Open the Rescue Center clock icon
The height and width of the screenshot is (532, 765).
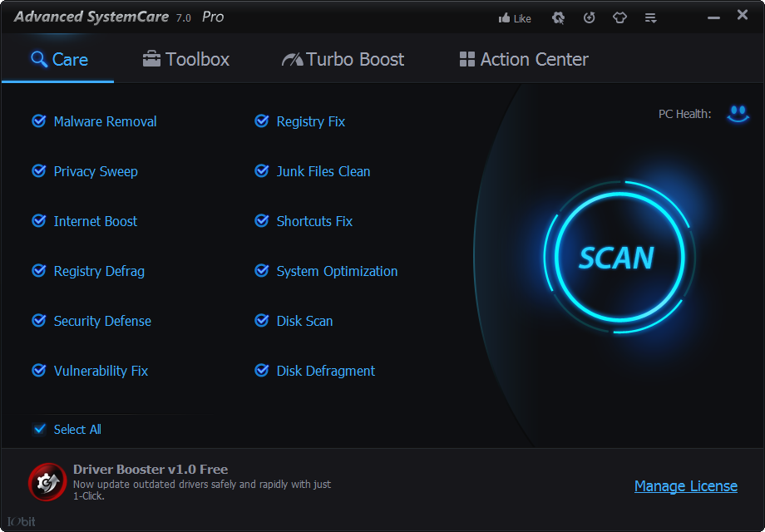click(590, 18)
